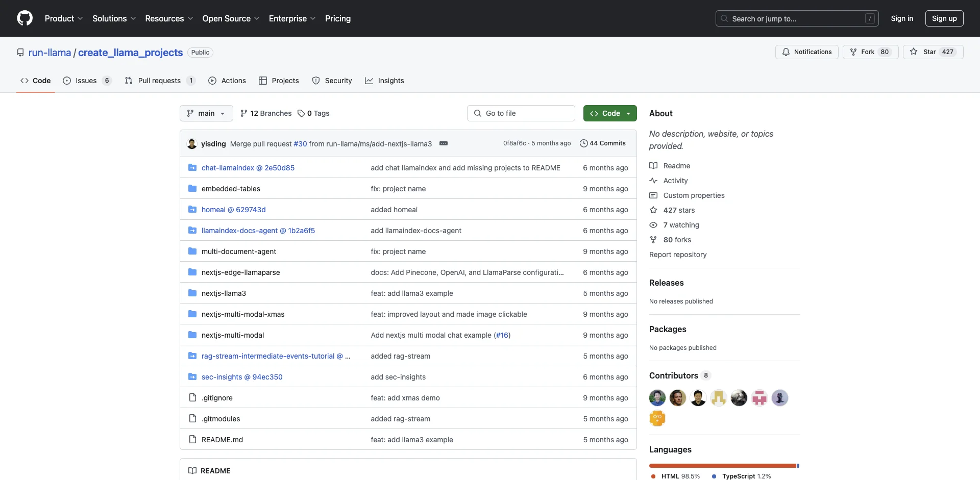Image resolution: width=980 pixels, height=480 pixels.
Task: Open the multi-document-agent folder
Action: click(x=238, y=251)
